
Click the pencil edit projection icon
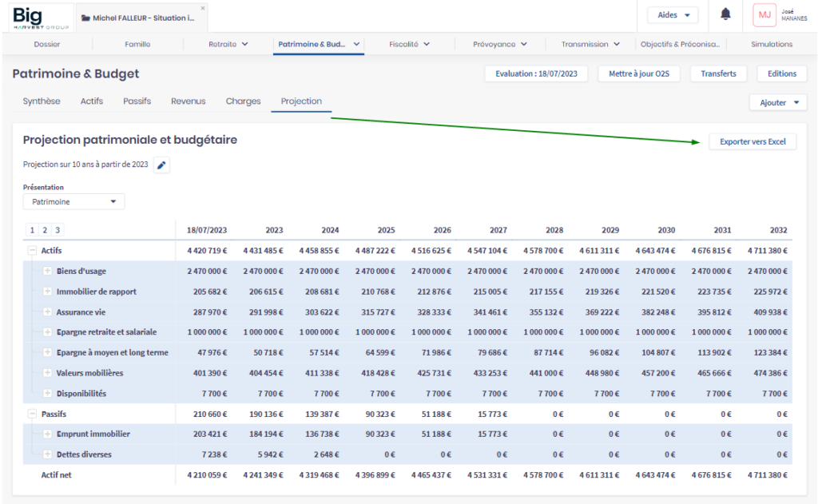[161, 165]
